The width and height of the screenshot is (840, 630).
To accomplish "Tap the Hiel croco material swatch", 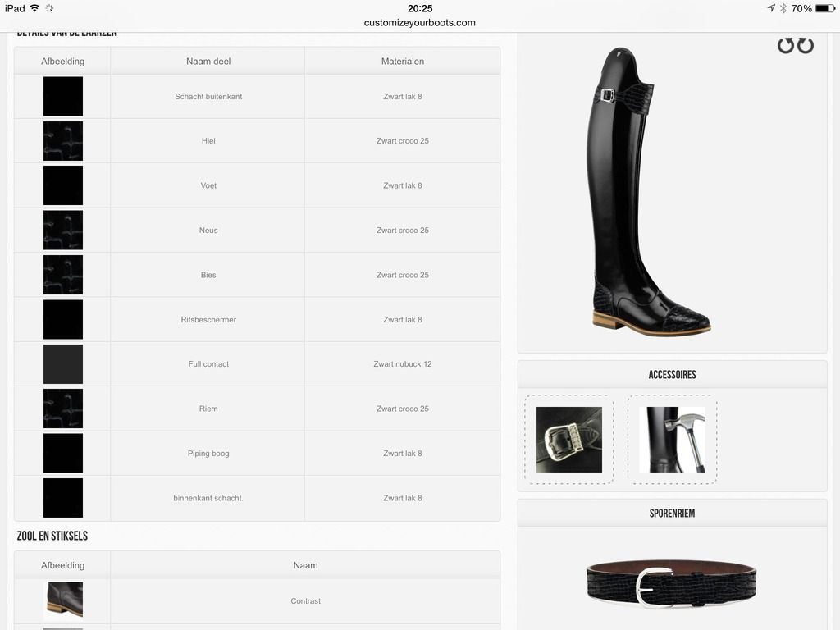I will tap(63, 141).
